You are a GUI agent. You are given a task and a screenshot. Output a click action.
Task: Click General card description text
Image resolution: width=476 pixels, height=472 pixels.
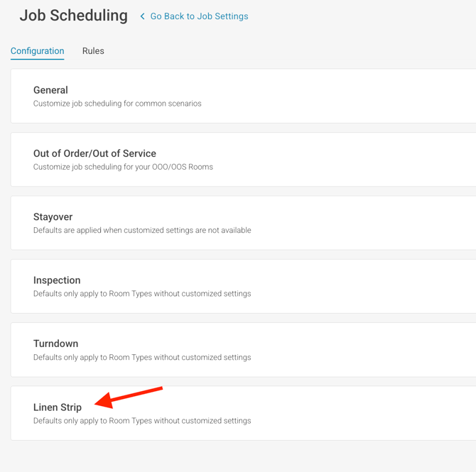click(117, 104)
